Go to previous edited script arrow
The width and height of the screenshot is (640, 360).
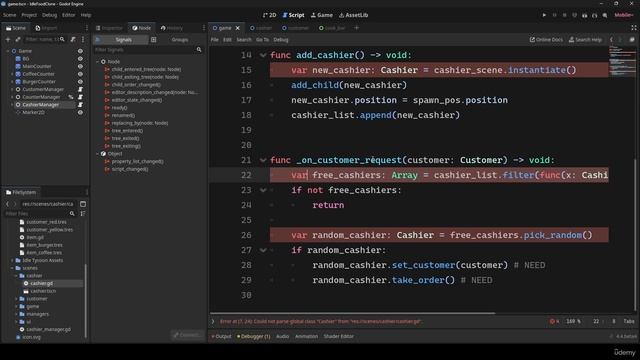pyautogui.click(x=611, y=40)
